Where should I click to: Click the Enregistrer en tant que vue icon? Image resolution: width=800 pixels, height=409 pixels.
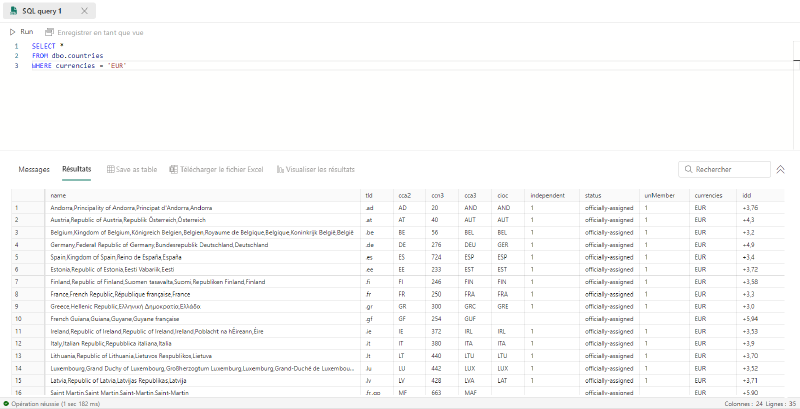[49, 32]
